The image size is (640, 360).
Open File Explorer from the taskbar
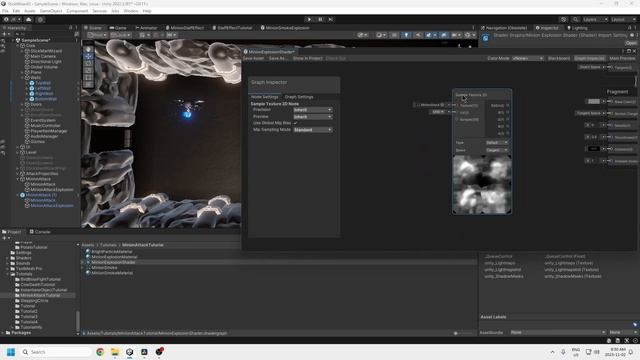[x=115, y=352]
